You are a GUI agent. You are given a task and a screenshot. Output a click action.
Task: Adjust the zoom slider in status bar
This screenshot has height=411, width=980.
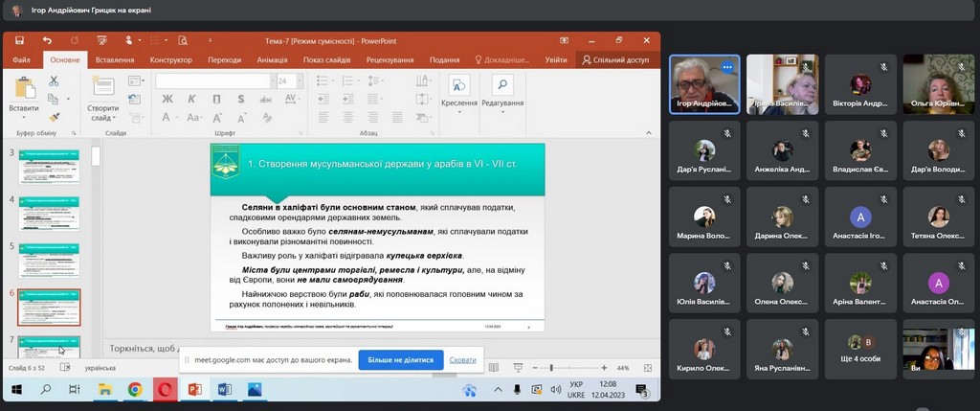(x=551, y=368)
